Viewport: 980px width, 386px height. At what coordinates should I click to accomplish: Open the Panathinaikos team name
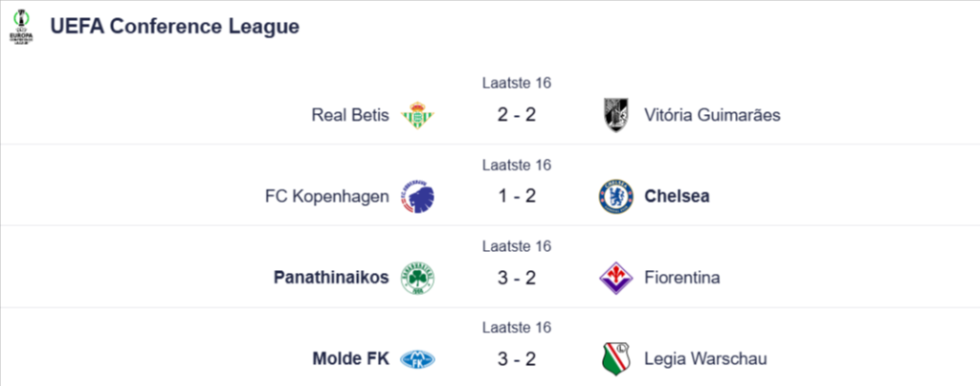(331, 278)
